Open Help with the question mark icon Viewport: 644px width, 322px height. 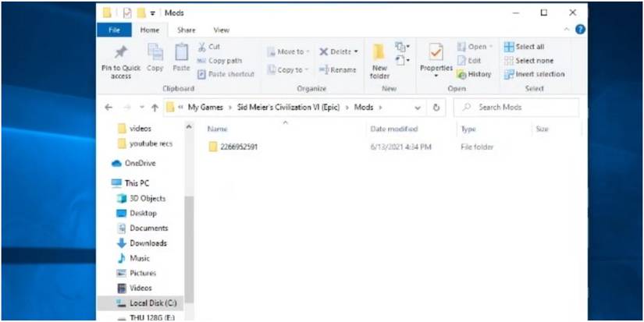[x=580, y=30]
